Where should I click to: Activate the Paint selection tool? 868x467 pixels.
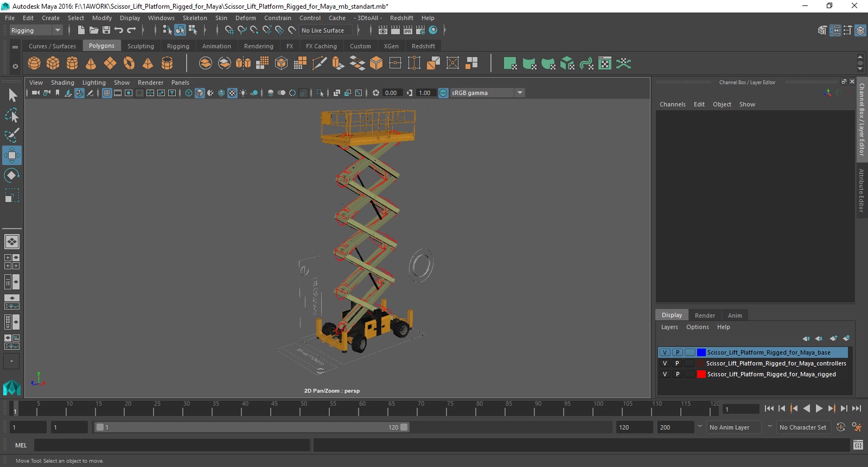12,135
